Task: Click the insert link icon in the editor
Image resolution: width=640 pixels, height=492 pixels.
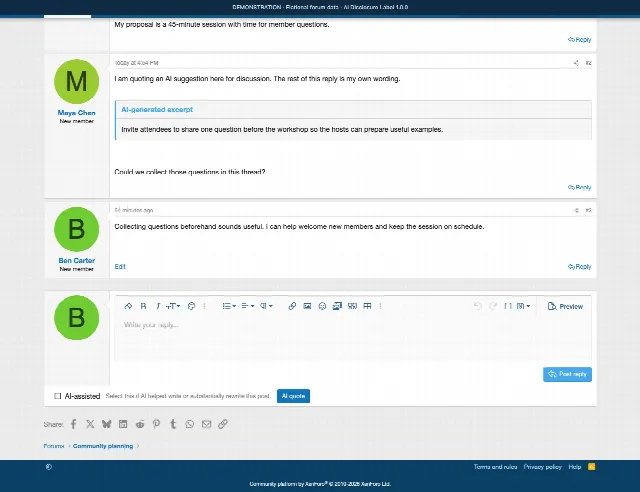Action: tap(292, 306)
